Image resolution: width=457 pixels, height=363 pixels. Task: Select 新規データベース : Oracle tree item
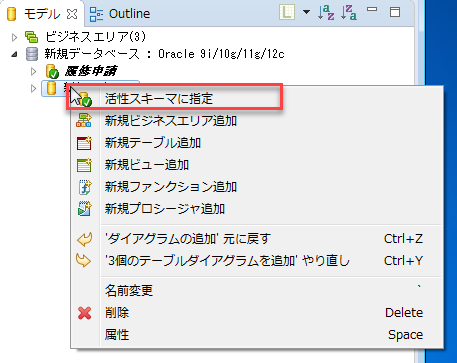pyautogui.click(x=164, y=54)
